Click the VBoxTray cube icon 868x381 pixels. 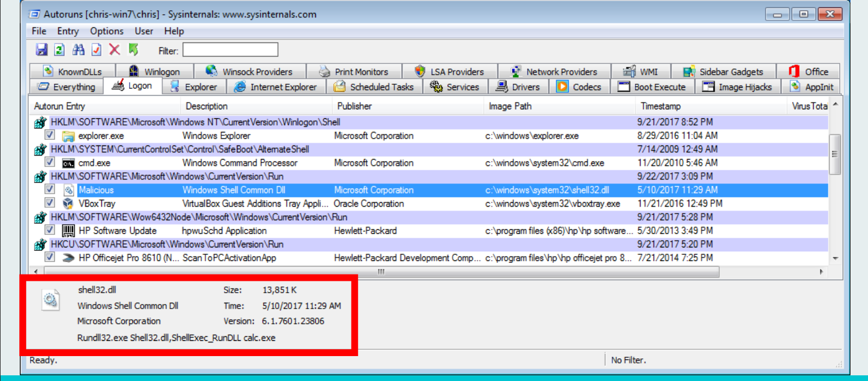68,203
